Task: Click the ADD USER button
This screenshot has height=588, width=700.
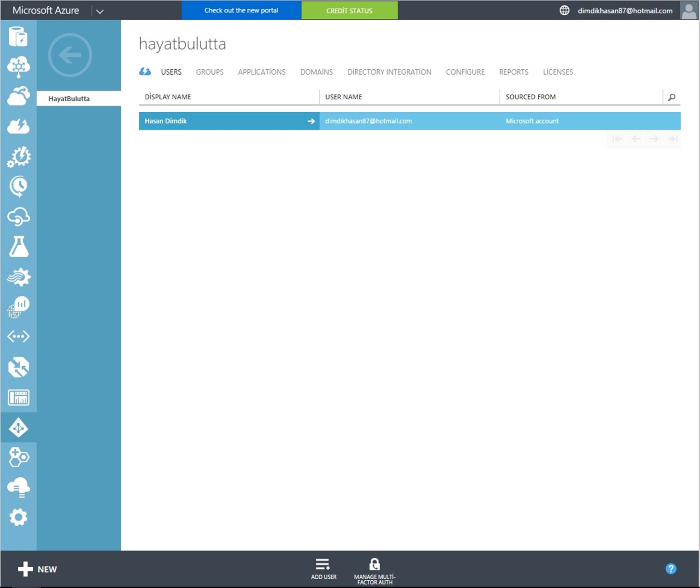Action: [x=323, y=568]
